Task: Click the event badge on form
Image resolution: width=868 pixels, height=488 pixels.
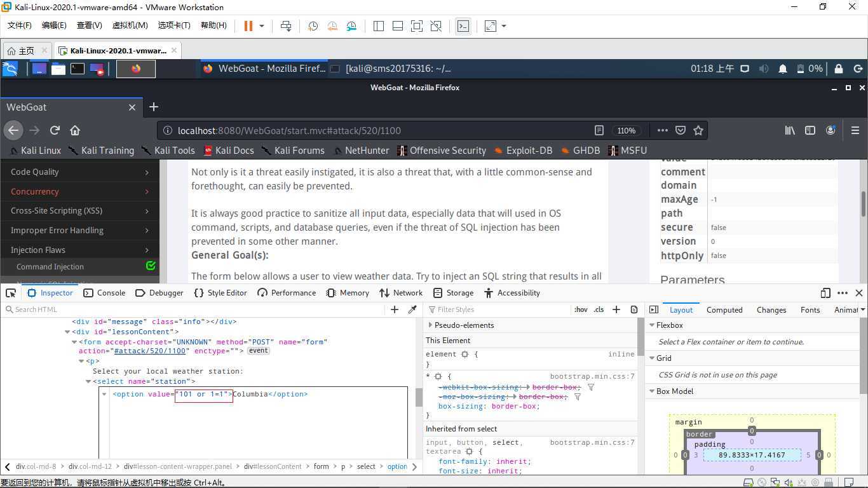Action: pos(259,351)
